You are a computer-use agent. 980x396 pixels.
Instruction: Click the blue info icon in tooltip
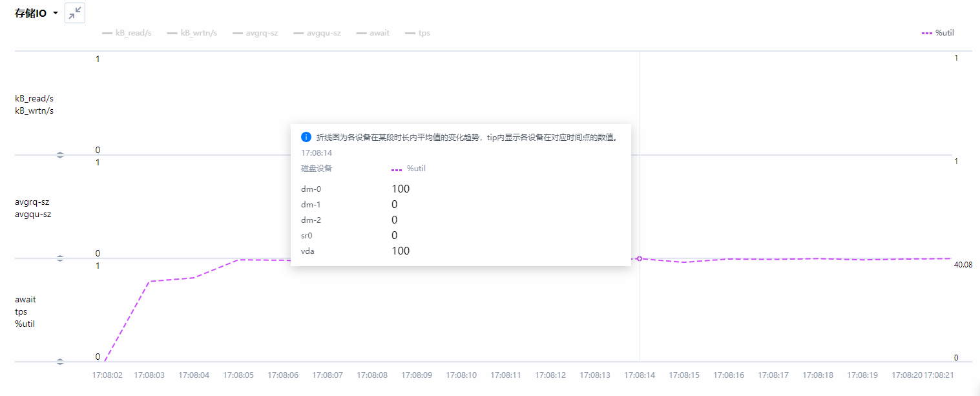[x=306, y=137]
